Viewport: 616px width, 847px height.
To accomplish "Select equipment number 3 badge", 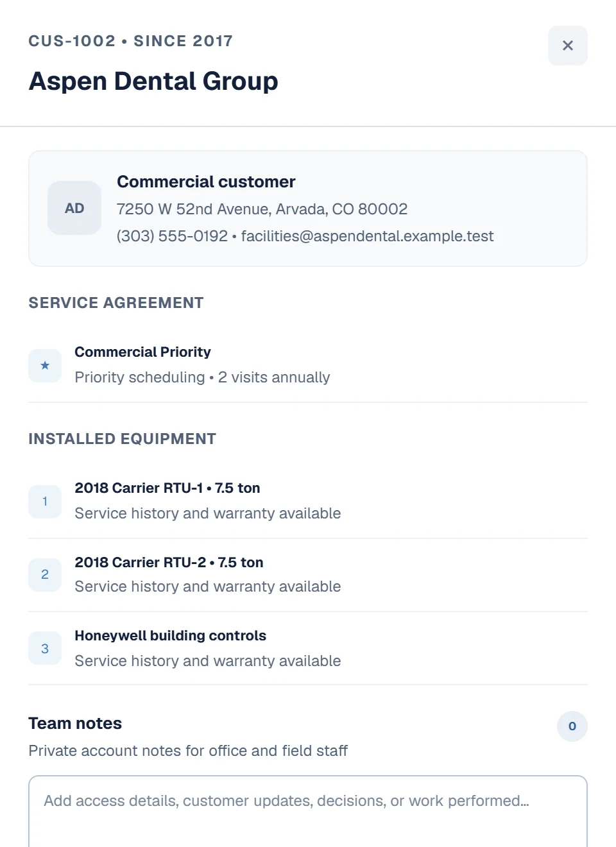I will (45, 648).
